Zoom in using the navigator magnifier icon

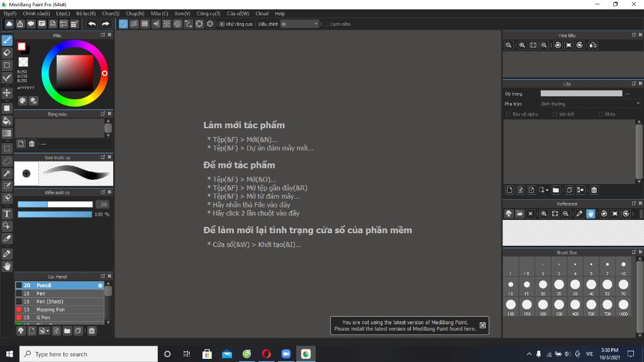click(x=522, y=45)
